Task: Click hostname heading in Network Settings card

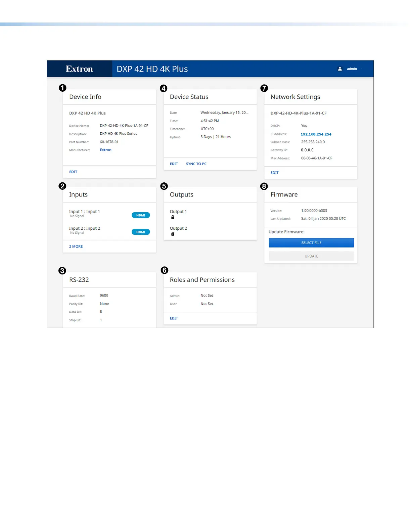Action: [299, 113]
